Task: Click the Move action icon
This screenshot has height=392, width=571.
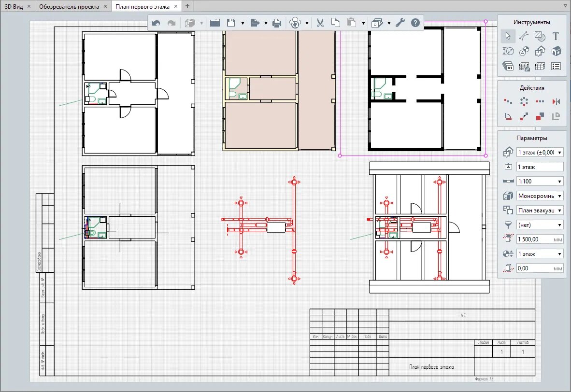Action: pyautogui.click(x=524, y=116)
